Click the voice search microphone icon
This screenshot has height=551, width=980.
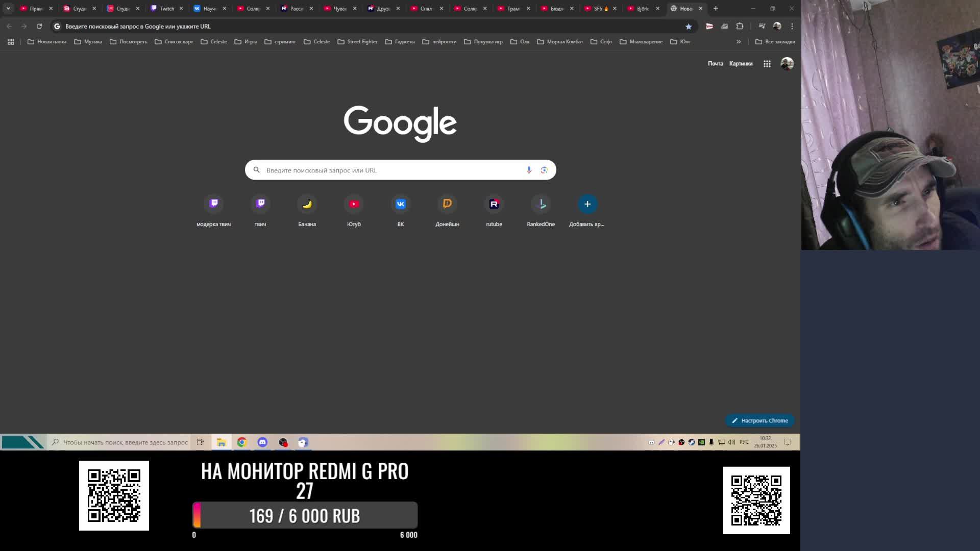529,170
